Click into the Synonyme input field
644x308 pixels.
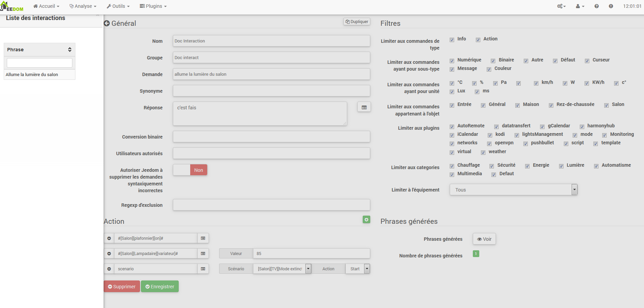coord(271,91)
